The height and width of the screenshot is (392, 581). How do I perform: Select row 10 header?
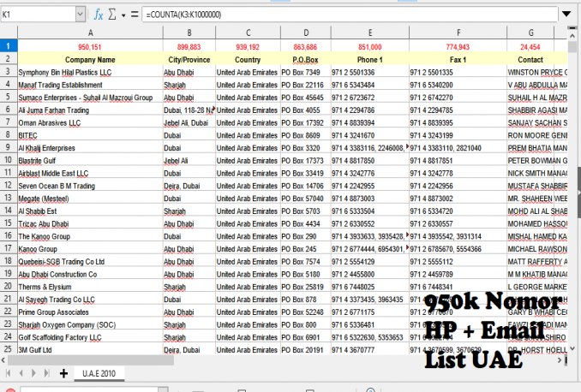9,160
